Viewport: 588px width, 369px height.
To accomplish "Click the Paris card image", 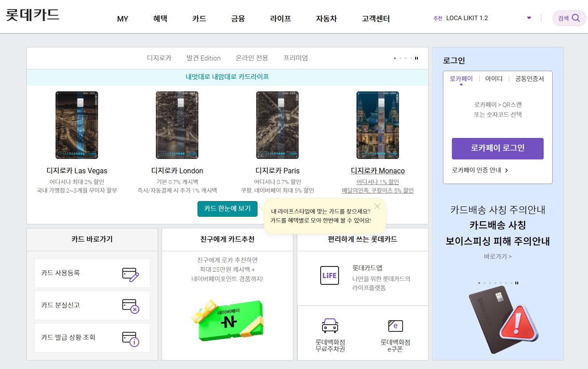I will click(277, 125).
